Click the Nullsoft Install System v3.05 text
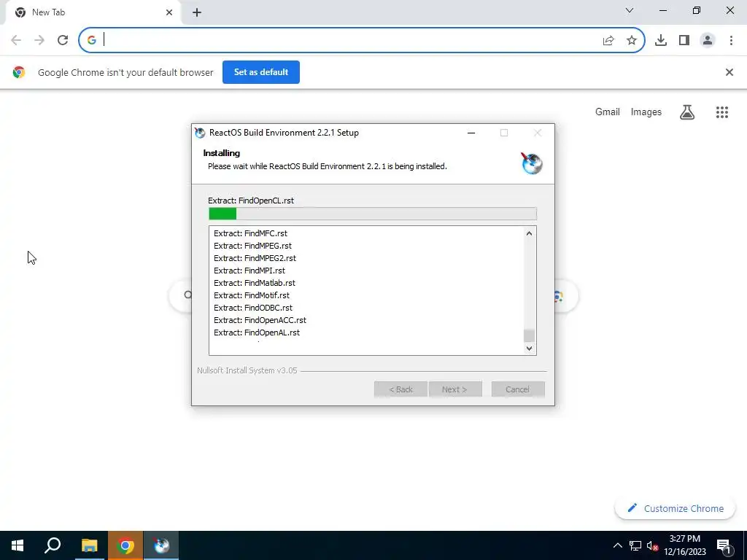The width and height of the screenshot is (747, 560). tap(247, 370)
